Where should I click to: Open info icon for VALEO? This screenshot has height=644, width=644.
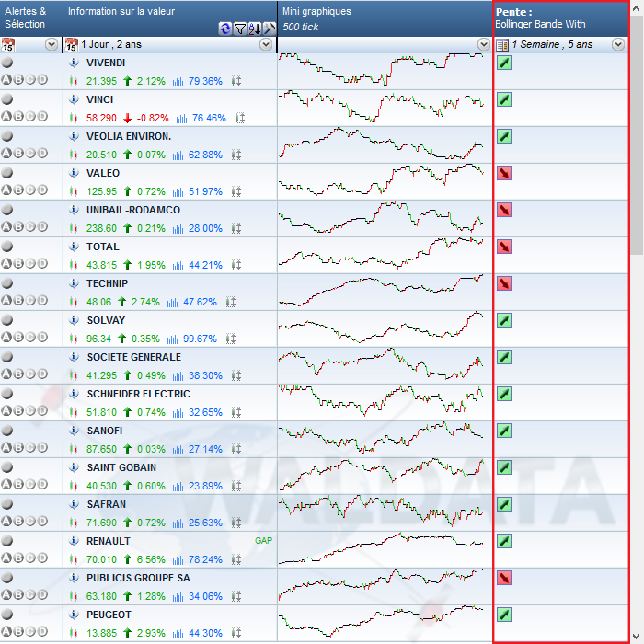pos(74,173)
